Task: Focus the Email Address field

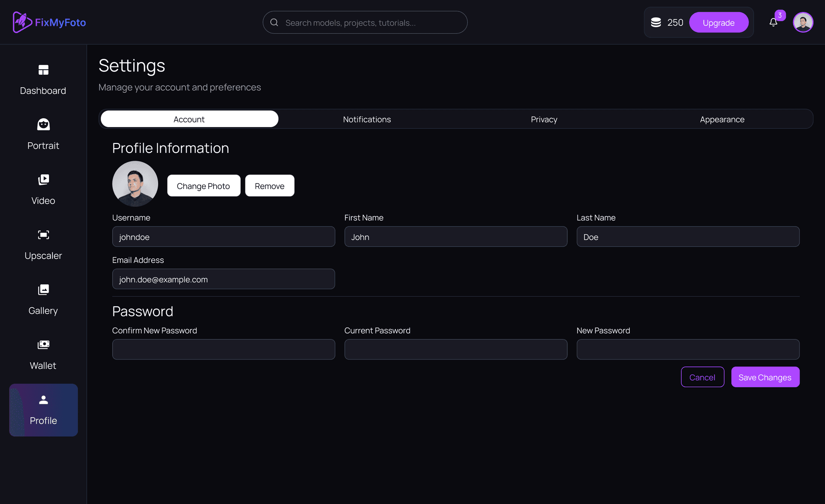Action: pyautogui.click(x=223, y=279)
